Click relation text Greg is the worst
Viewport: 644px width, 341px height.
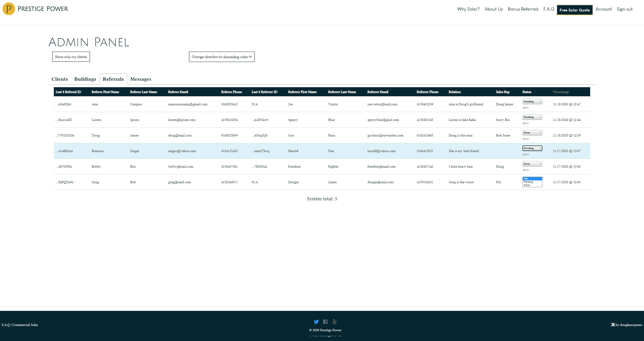click(461, 182)
